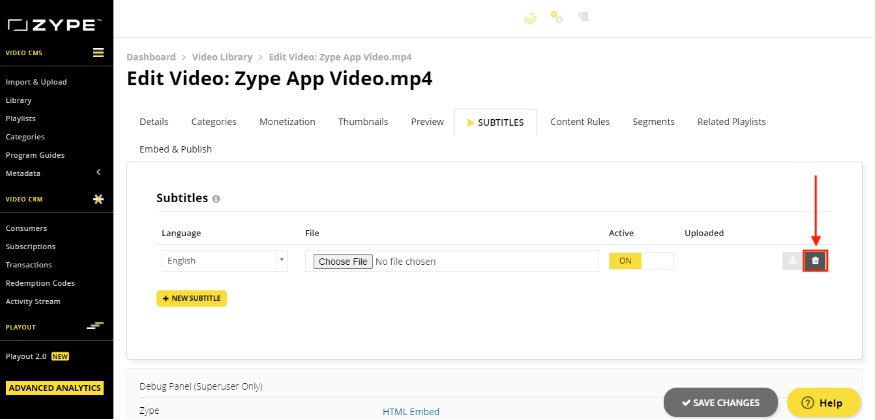The height and width of the screenshot is (420, 875).
Task: Click the Playout stacked bars icon
Action: click(95, 326)
